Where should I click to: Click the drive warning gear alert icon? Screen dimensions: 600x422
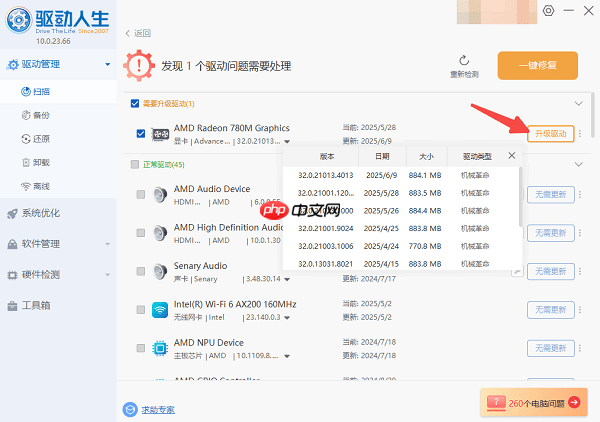pyautogui.click(x=139, y=65)
